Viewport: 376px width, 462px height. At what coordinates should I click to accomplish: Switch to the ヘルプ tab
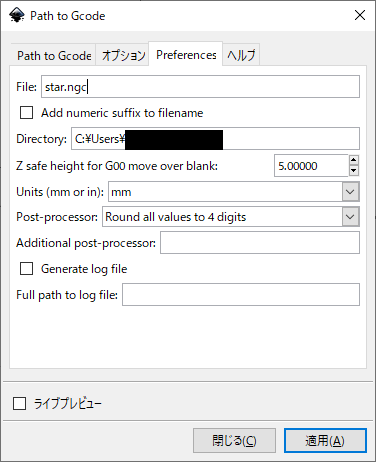pyautogui.click(x=241, y=55)
